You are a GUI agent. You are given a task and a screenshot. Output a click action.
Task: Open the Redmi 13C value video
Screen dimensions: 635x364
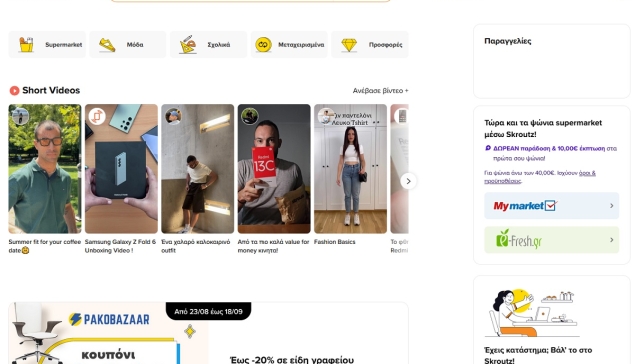coord(274,169)
